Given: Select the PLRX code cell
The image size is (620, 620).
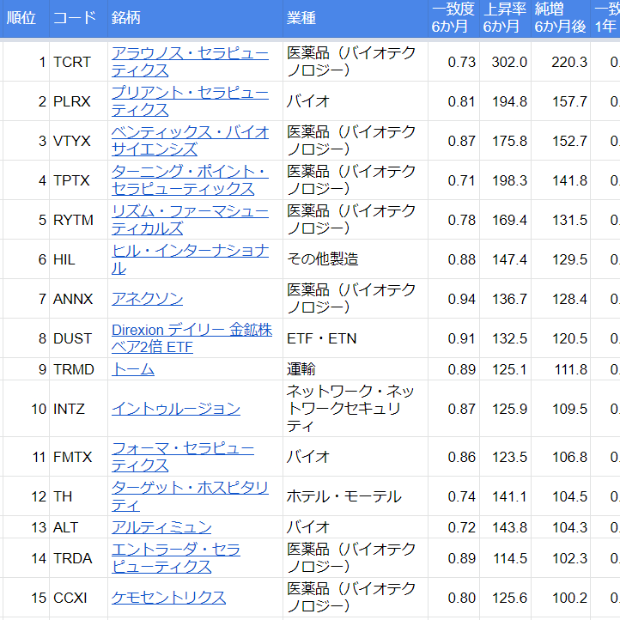Looking at the screenshot, I should click(x=78, y=101).
